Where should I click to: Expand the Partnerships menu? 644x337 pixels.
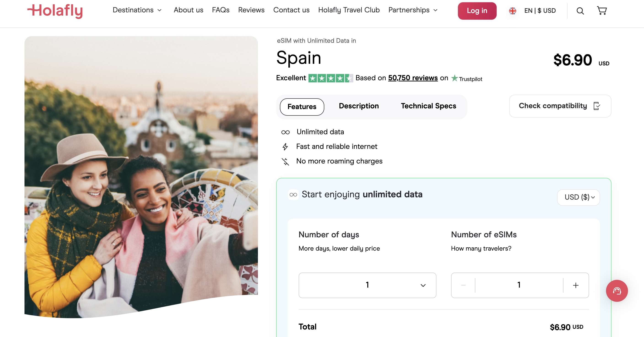413,10
